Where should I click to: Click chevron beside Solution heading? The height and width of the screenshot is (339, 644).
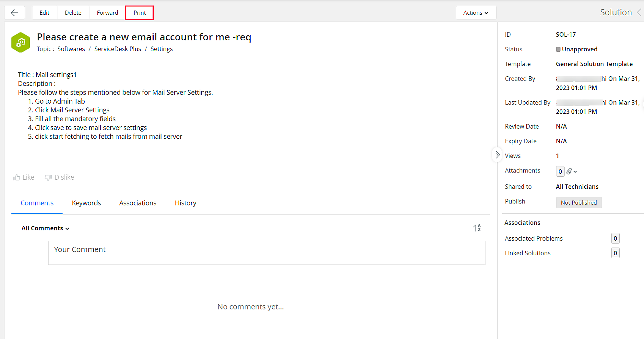[639, 12]
